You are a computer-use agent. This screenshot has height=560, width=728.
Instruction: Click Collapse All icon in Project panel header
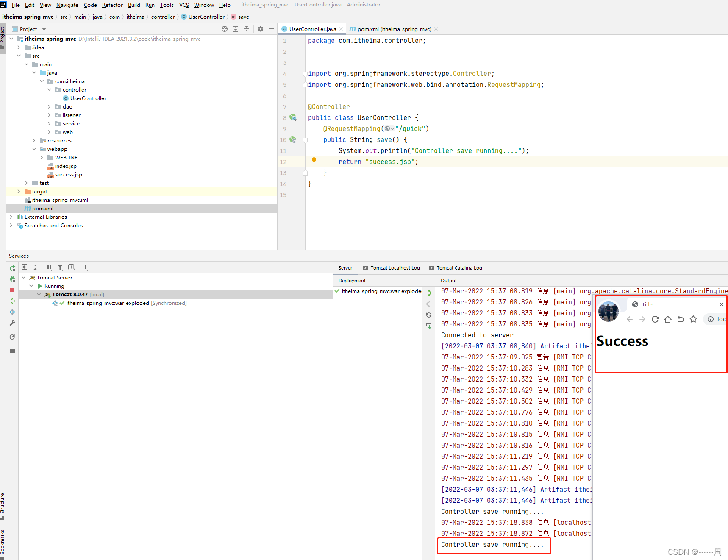pos(247,29)
